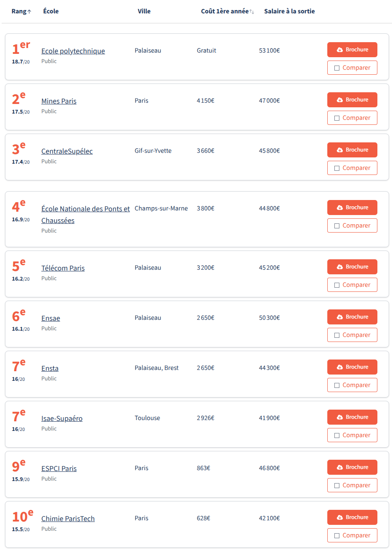The width and height of the screenshot is (392, 552).
Task: Click the Télécom Paris brochure download icon
Action: click(x=340, y=267)
